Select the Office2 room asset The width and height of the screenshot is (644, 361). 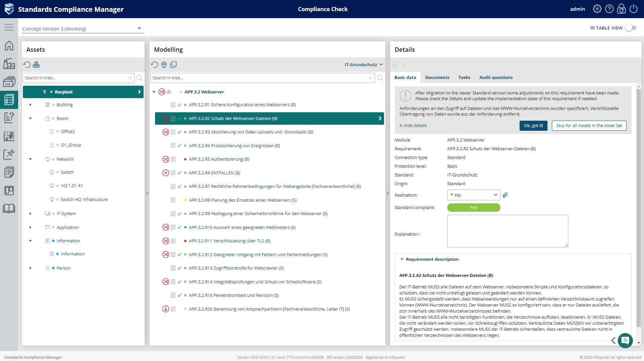68,132
